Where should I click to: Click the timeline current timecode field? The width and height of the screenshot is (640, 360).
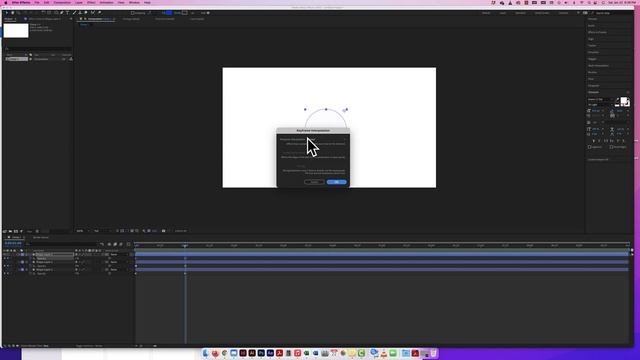click(13, 243)
